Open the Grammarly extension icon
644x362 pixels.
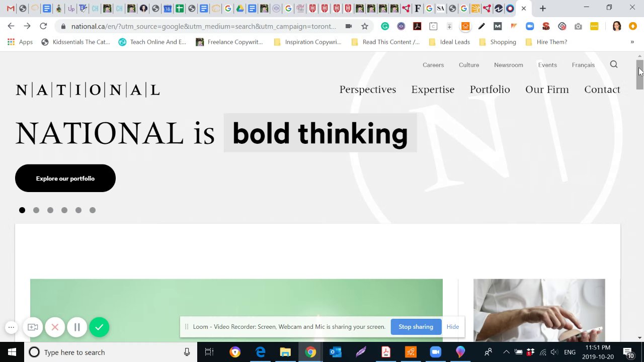pyautogui.click(x=385, y=26)
